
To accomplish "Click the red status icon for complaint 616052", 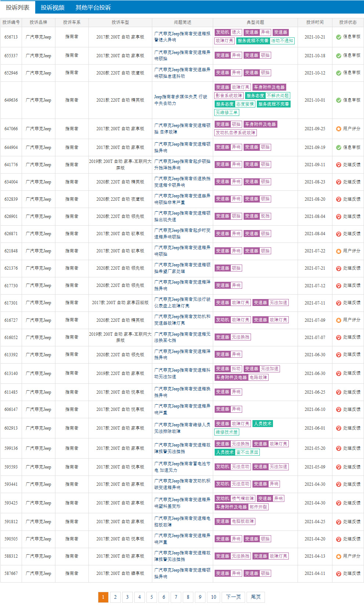I will coord(339,338).
